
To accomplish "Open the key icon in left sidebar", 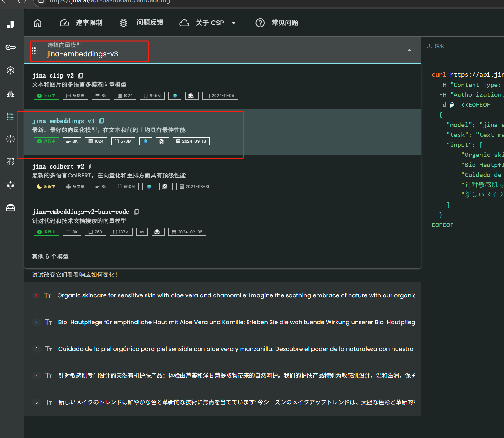I will coord(10,47).
